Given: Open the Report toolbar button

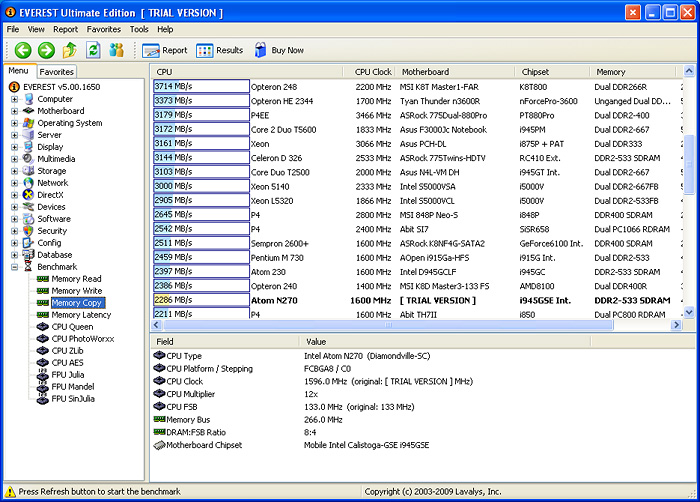Looking at the screenshot, I should click(x=165, y=50).
